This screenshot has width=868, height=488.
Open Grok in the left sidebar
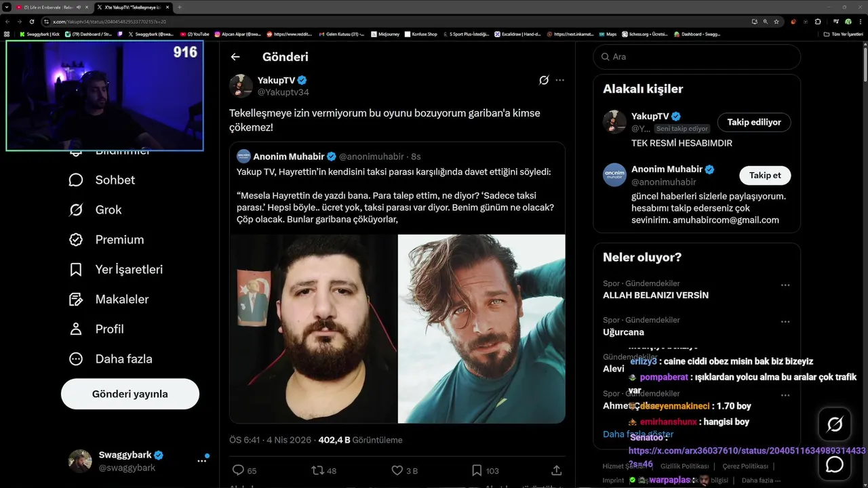(95, 209)
